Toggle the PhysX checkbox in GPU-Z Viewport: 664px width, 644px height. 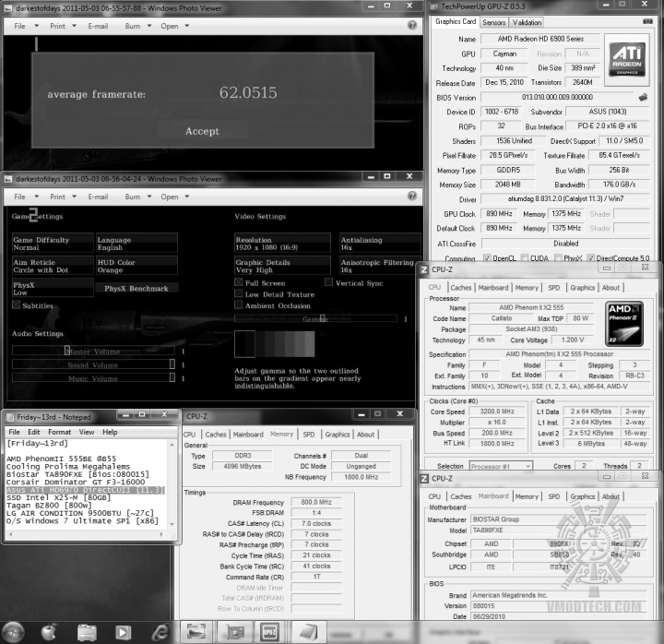(x=558, y=257)
